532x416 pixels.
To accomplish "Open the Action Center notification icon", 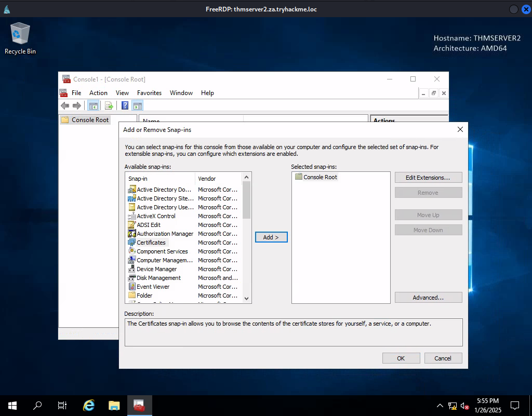I will click(515, 406).
